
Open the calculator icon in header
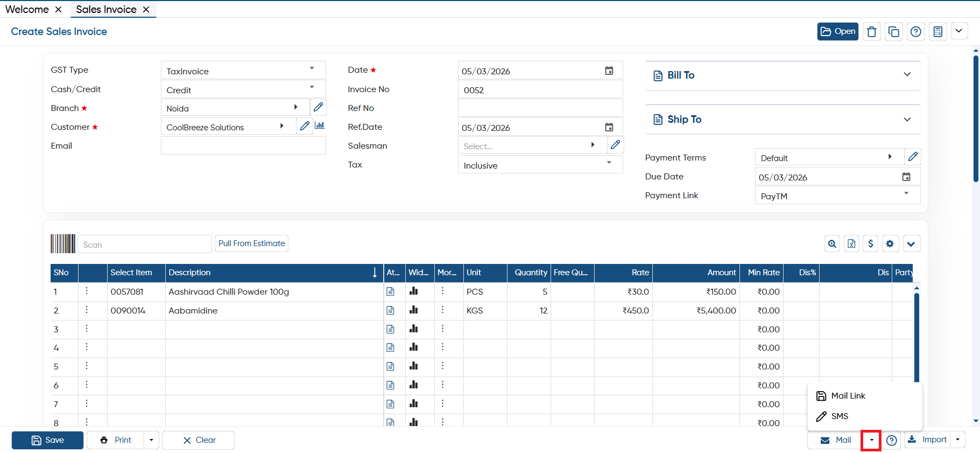938,32
